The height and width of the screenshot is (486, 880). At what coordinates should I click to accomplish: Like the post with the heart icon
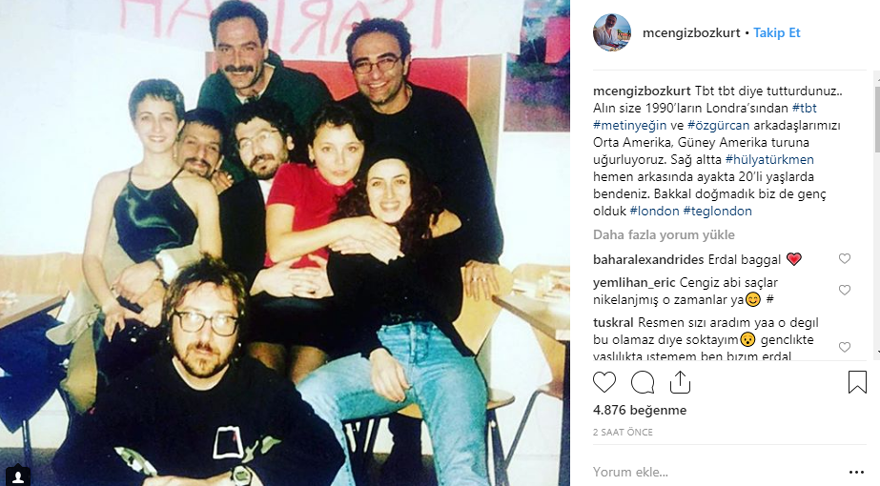604,383
